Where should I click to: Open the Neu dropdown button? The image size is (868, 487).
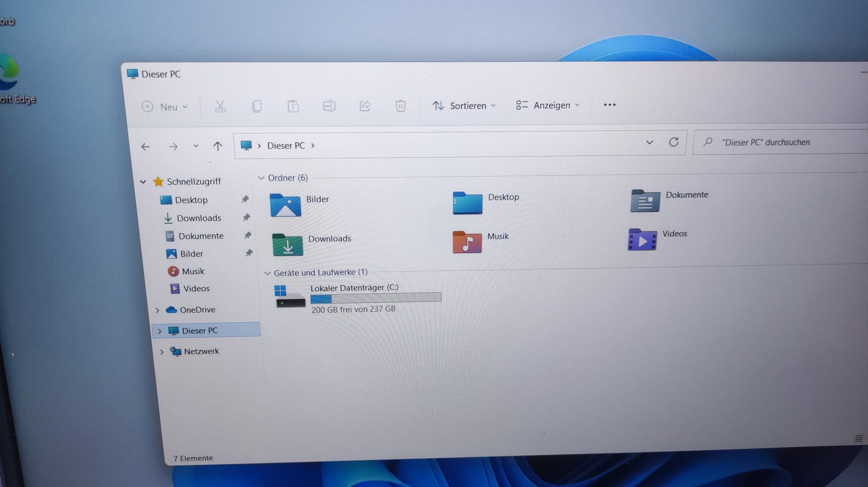165,107
